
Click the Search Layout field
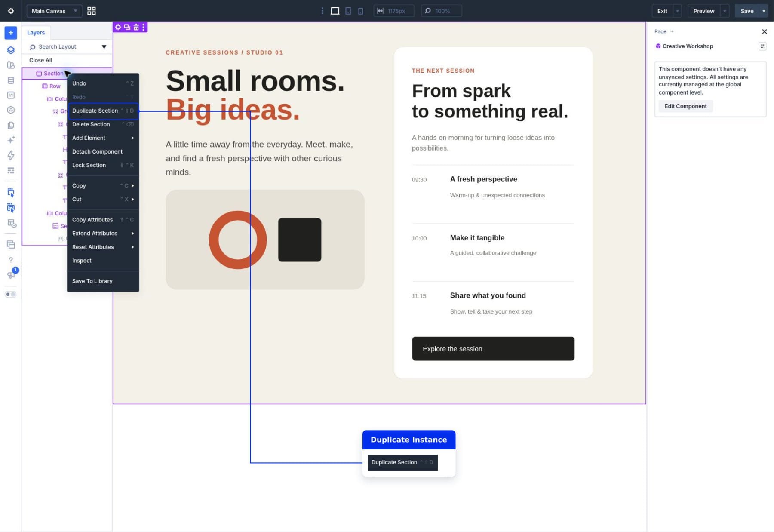click(x=63, y=47)
